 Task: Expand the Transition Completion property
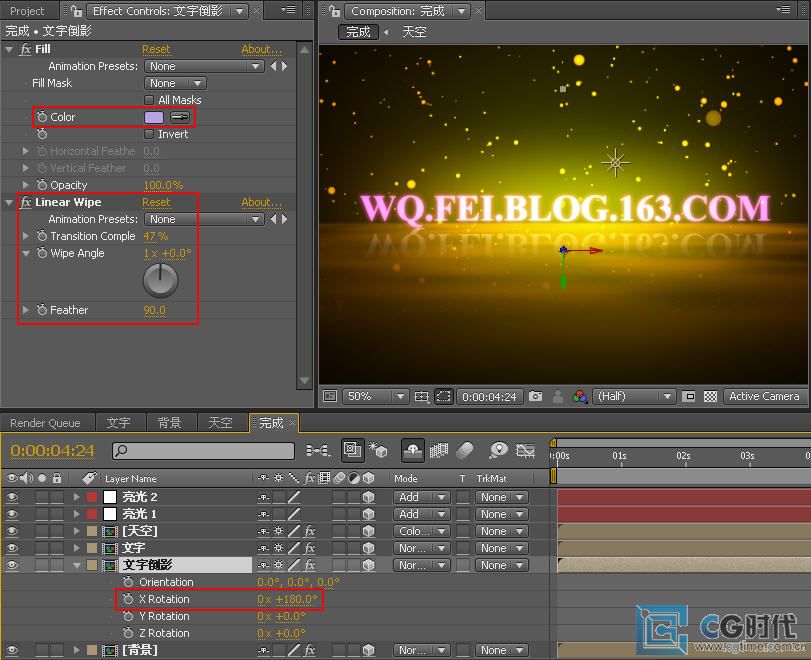(26, 236)
